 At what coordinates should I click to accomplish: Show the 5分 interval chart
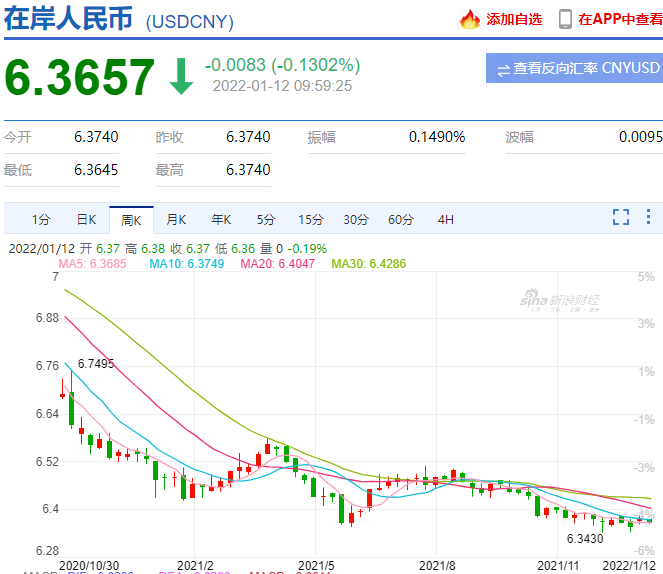(x=266, y=220)
